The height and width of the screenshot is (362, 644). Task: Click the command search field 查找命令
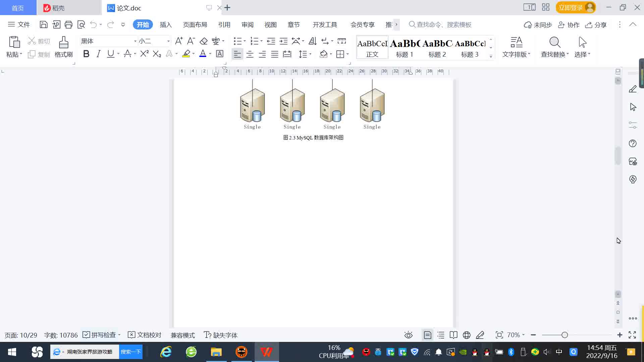[440, 24]
